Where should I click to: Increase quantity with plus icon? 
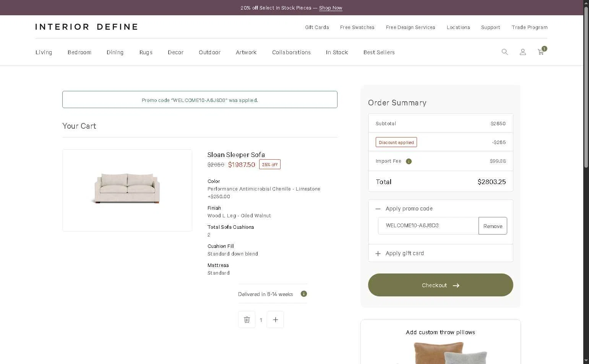coord(275,320)
